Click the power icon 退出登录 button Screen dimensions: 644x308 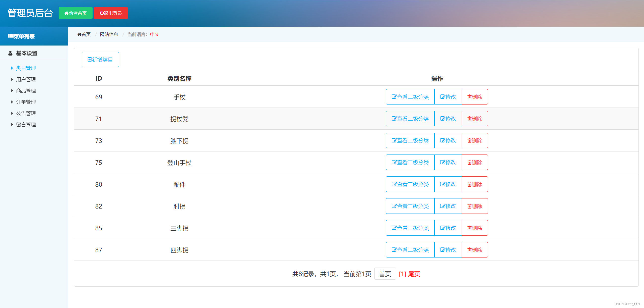coord(111,13)
